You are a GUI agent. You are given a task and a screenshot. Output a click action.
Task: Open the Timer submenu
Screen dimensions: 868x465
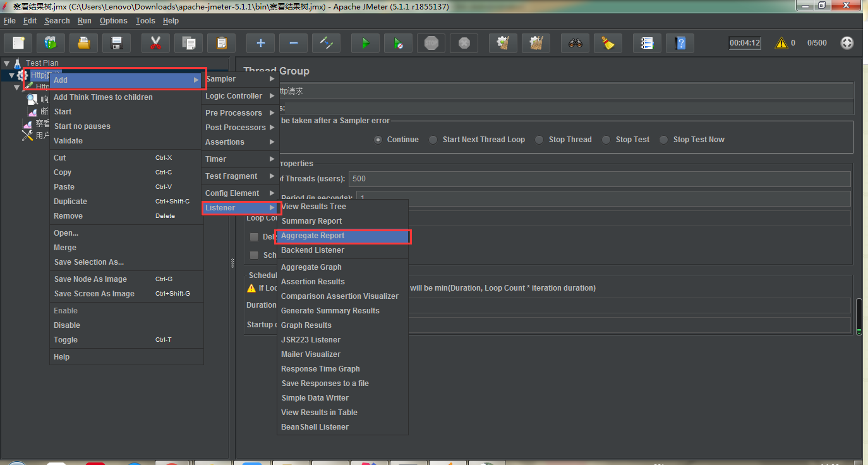pos(241,159)
